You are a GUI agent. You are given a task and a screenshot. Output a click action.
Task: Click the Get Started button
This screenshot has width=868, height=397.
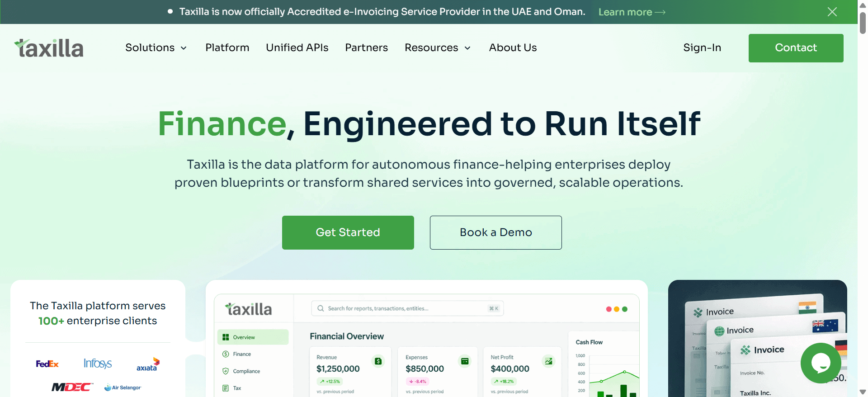[348, 232]
